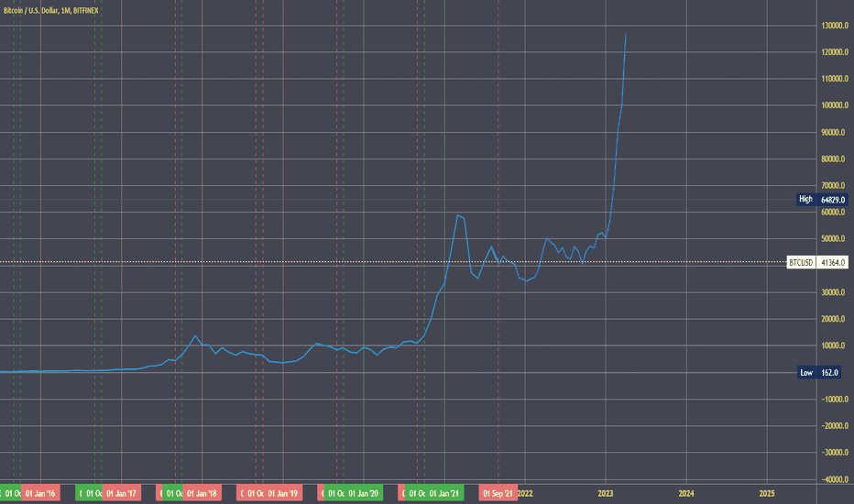Viewport: 854px width, 504px height.
Task: Select the 01 Jan '19 date marker
Action: tap(282, 494)
